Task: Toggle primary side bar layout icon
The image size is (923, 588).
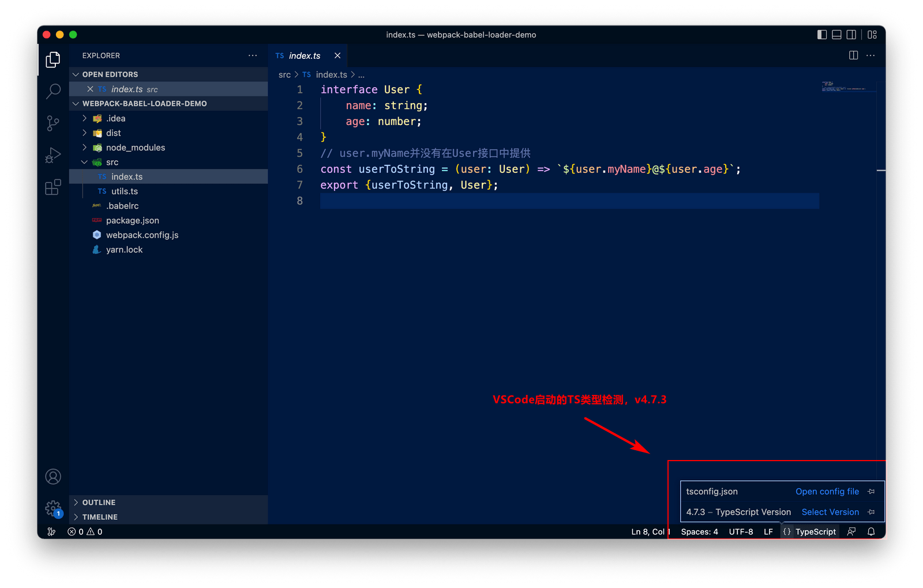Action: point(822,35)
